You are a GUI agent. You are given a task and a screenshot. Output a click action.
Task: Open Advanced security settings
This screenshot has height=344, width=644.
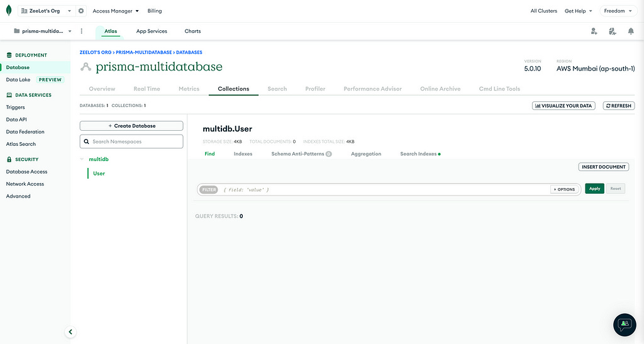click(x=18, y=196)
